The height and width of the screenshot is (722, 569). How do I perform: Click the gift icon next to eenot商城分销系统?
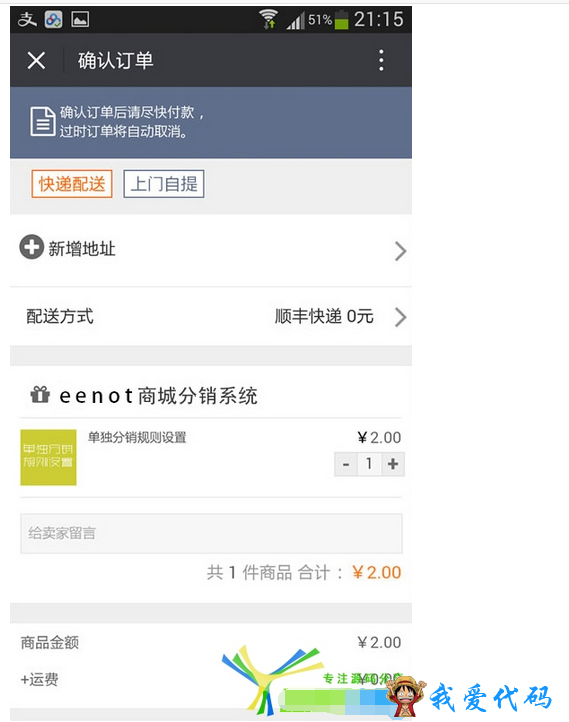click(40, 395)
